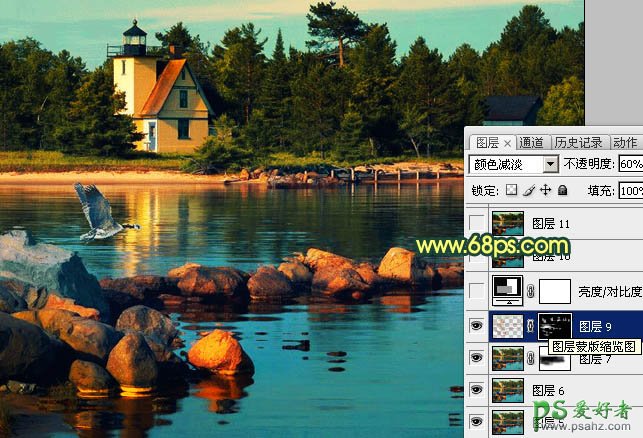Screen dimensions: 643x438
Task: Show the Brightness/Contrast adjustment layer
Action: point(477,292)
